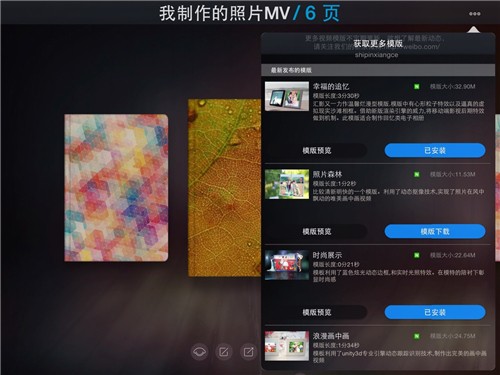Click the 模版长度:1分34秒 duration text
The image size is (500, 375).
336,345
